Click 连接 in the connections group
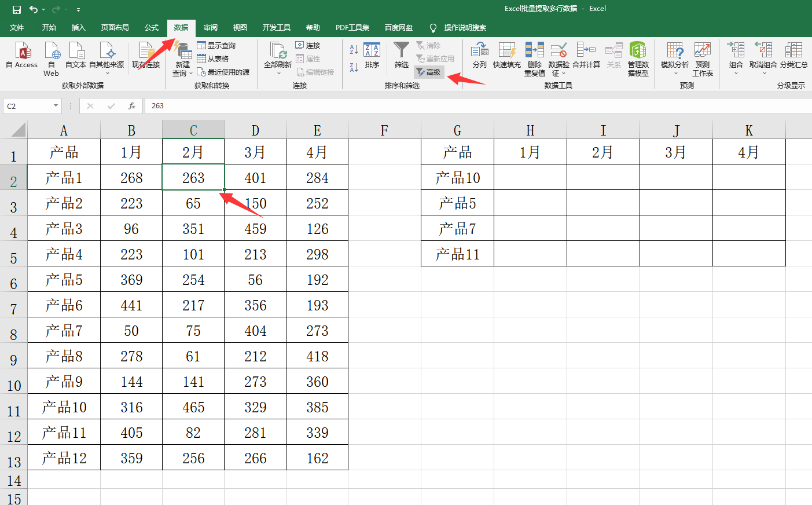Viewport: 812px width, 505px height. (x=308, y=45)
